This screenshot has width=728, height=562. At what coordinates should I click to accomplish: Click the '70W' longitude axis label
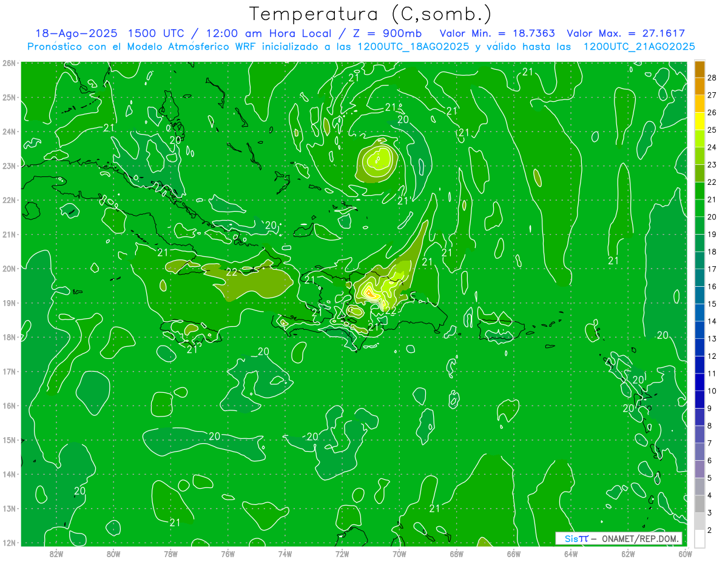coord(399,554)
